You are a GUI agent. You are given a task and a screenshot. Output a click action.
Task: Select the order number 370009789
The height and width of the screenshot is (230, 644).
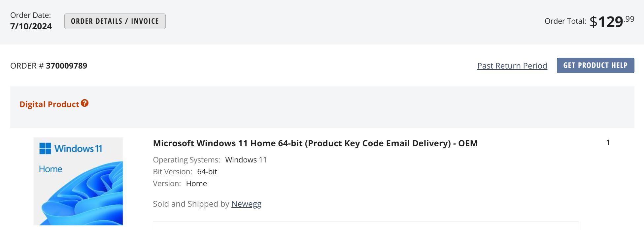click(x=67, y=66)
